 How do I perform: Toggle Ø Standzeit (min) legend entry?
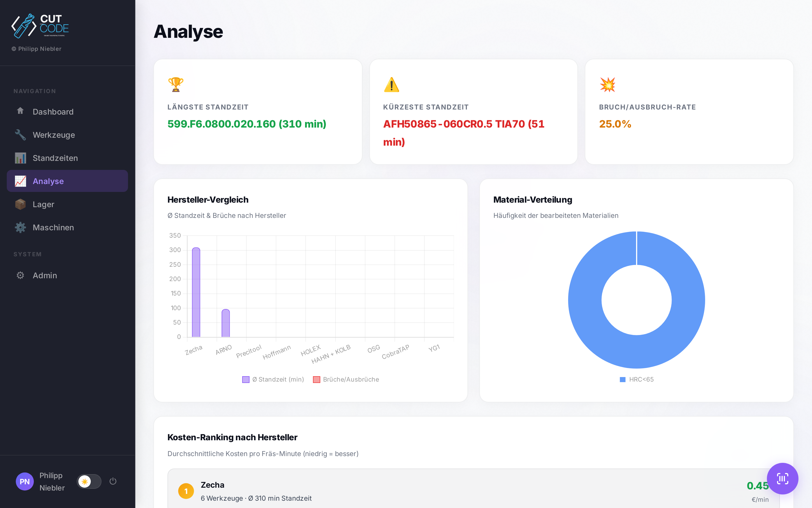pos(273,379)
